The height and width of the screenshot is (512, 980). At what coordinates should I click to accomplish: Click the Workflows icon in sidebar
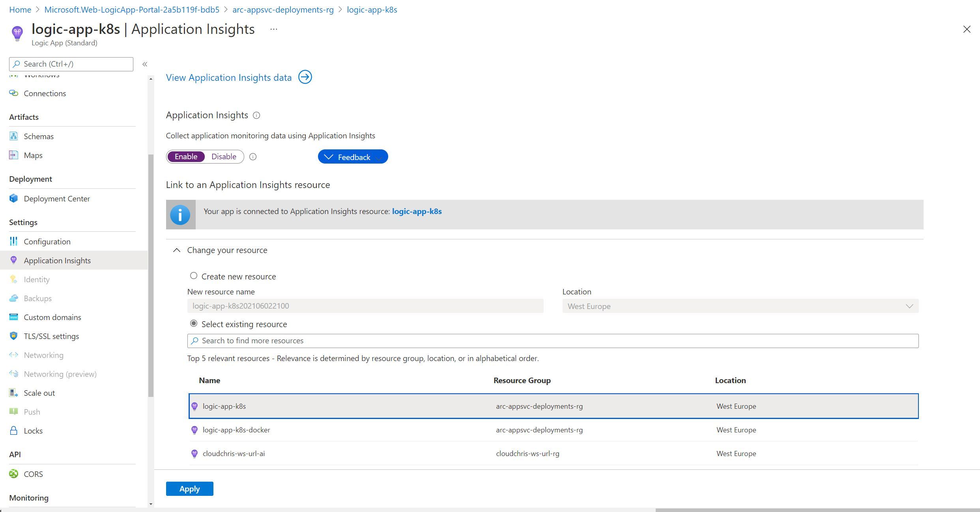[13, 74]
